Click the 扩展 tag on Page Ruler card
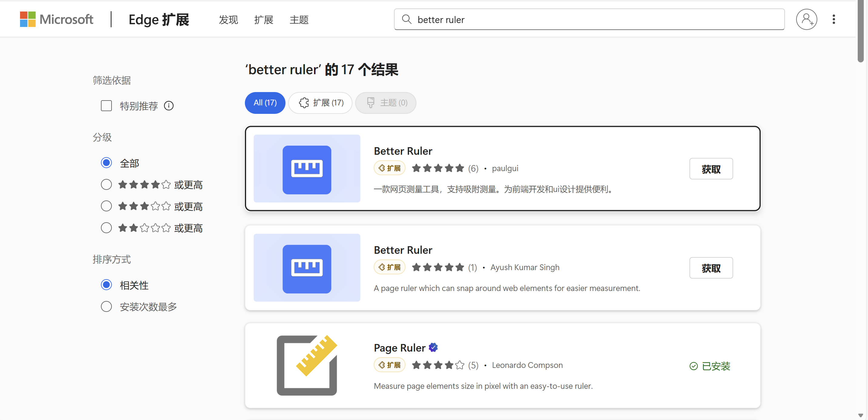 [x=389, y=365]
